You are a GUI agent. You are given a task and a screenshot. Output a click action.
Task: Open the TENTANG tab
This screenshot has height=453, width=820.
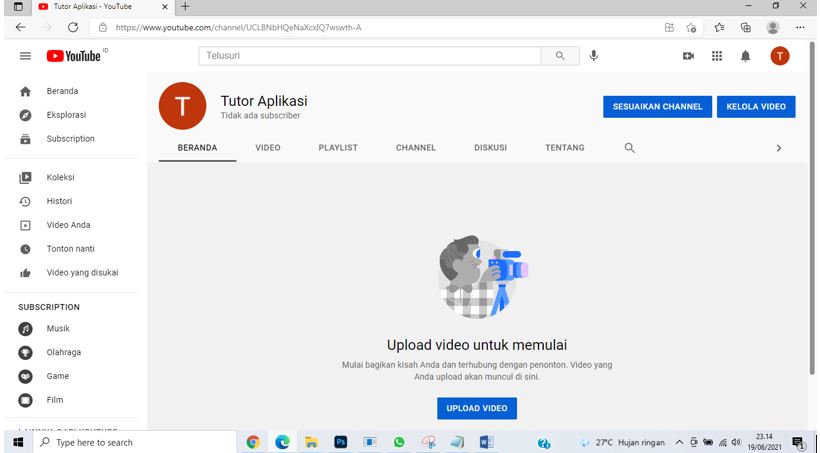(564, 148)
